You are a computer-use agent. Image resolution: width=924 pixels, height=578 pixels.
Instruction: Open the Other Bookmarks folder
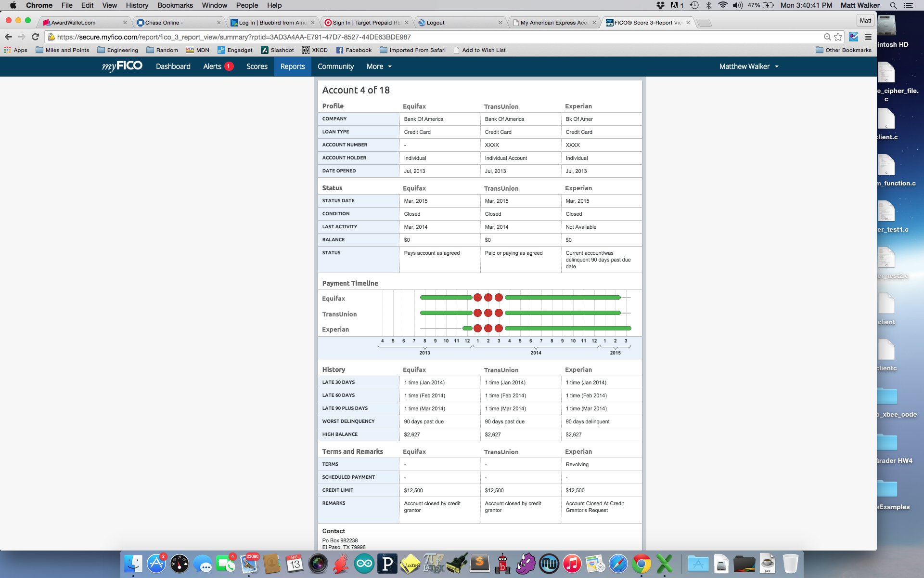click(843, 50)
